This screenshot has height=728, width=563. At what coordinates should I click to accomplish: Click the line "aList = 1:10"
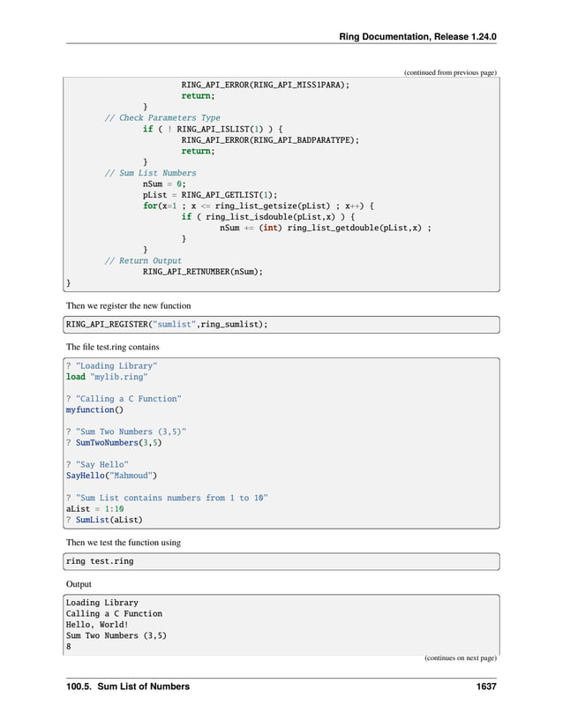coord(94,509)
